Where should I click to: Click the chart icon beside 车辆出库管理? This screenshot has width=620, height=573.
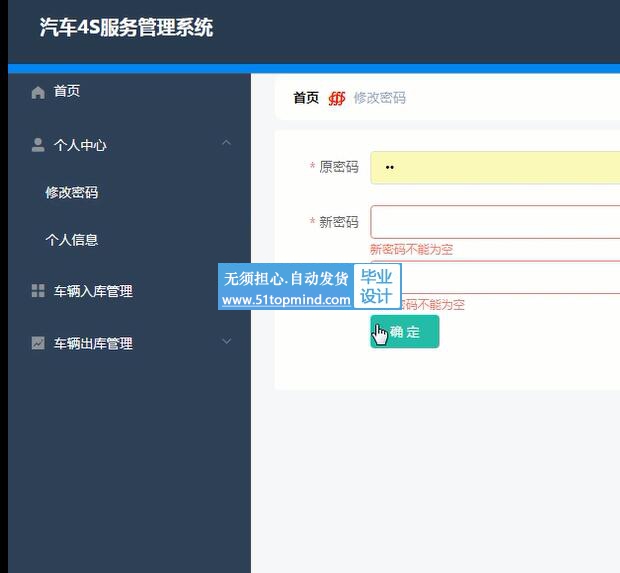[38, 343]
